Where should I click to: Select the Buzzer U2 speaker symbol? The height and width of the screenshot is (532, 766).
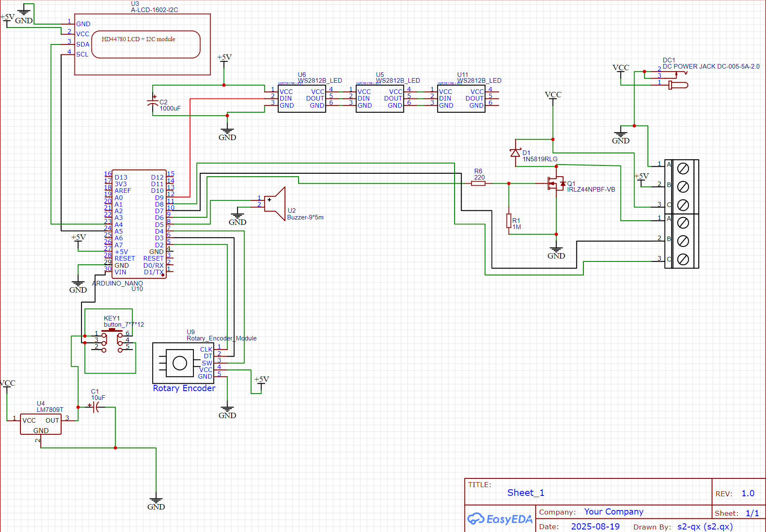coord(276,203)
